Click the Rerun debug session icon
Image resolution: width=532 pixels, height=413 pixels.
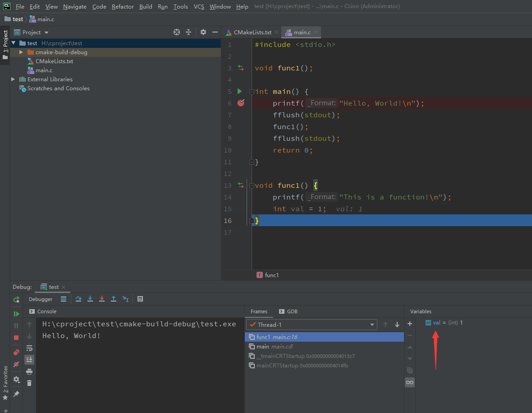[x=16, y=299]
